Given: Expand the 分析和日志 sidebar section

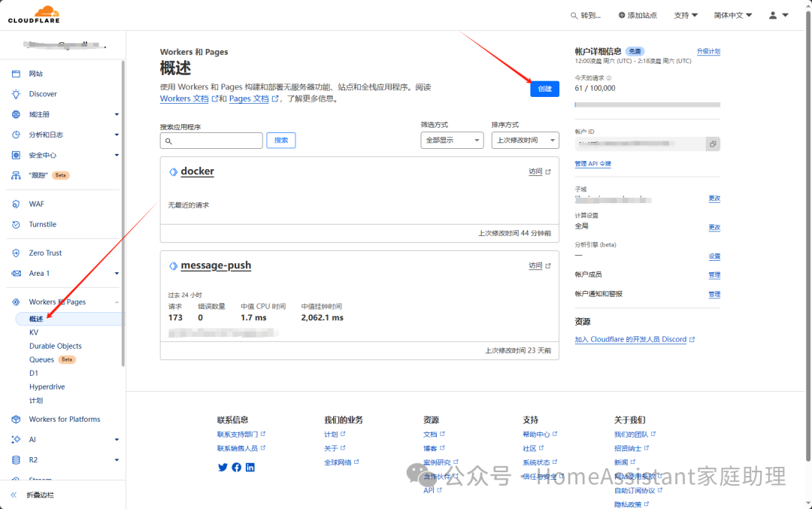Looking at the screenshot, I should coord(117,135).
